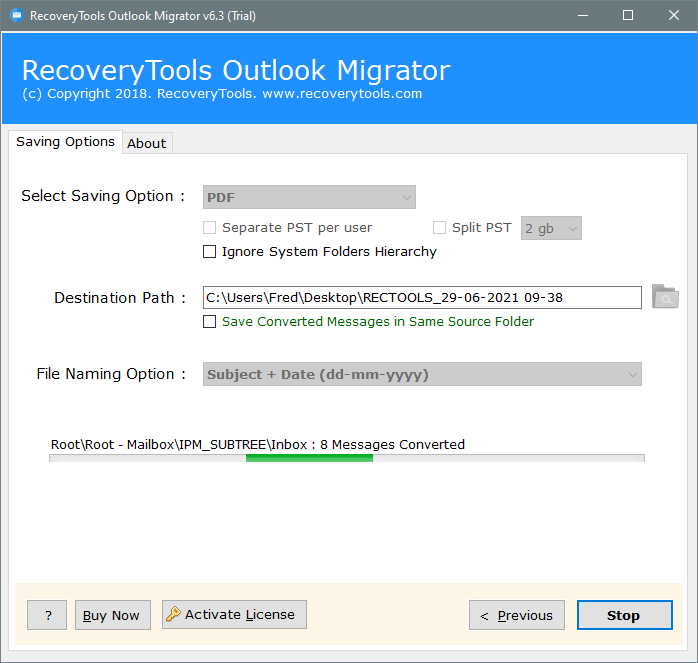
Task: Click the 'Select Saving Option :' label
Action: (103, 196)
